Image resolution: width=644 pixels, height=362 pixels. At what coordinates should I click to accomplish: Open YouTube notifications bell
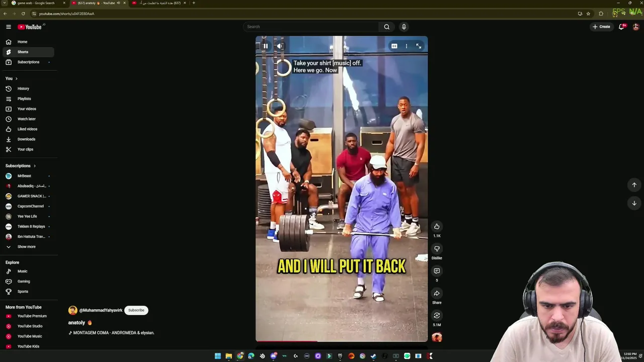(x=621, y=27)
